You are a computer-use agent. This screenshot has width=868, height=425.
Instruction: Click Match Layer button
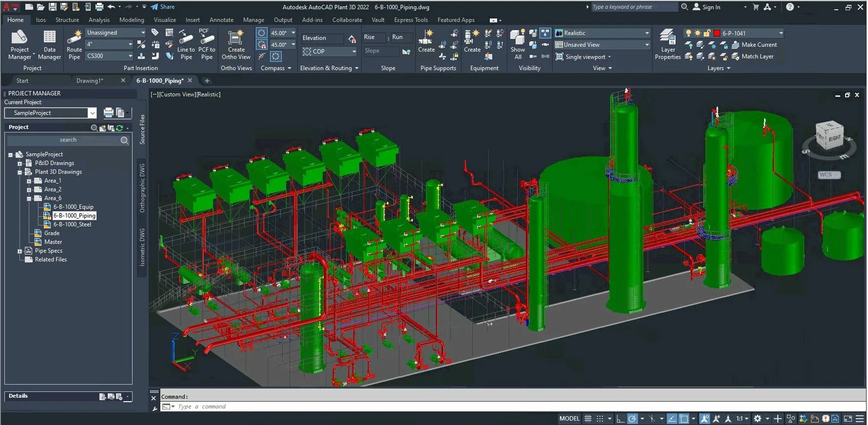[x=757, y=56]
